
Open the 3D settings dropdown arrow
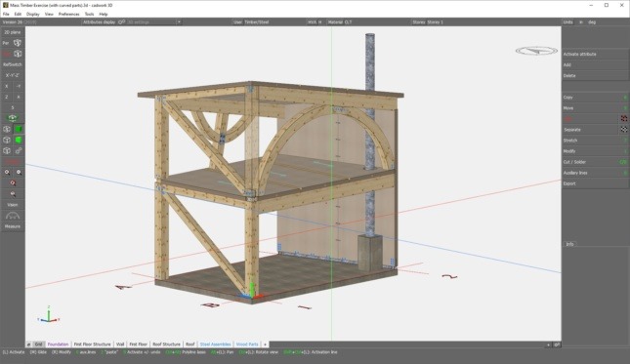coord(179,22)
